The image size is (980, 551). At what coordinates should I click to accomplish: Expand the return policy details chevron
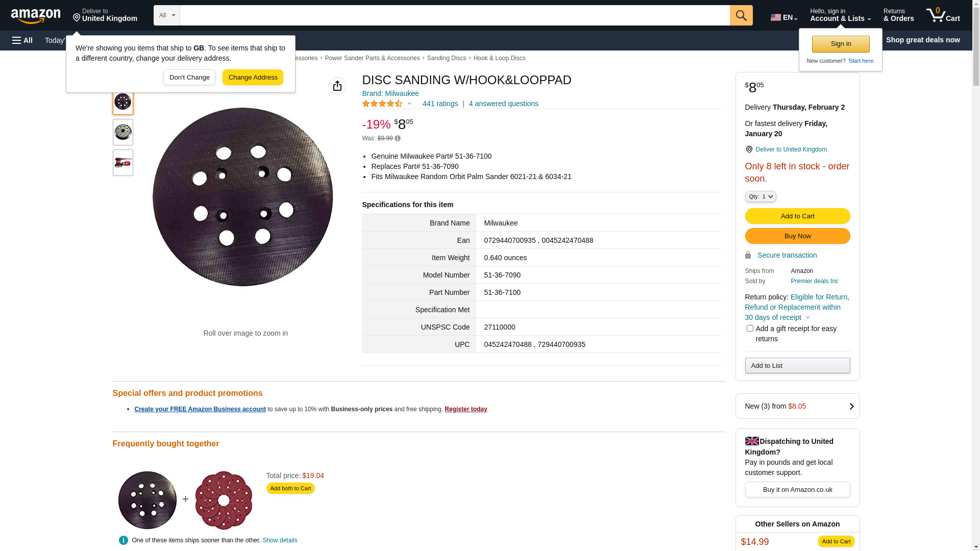tap(807, 317)
